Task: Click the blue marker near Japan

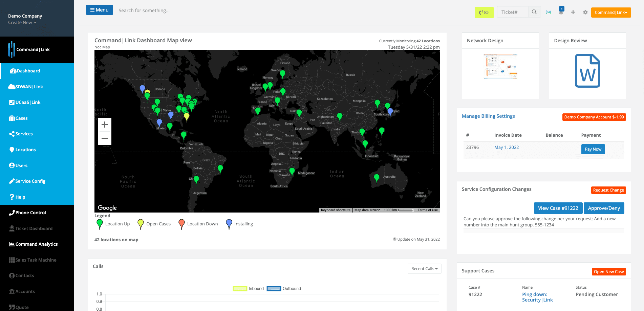Action: (x=390, y=112)
